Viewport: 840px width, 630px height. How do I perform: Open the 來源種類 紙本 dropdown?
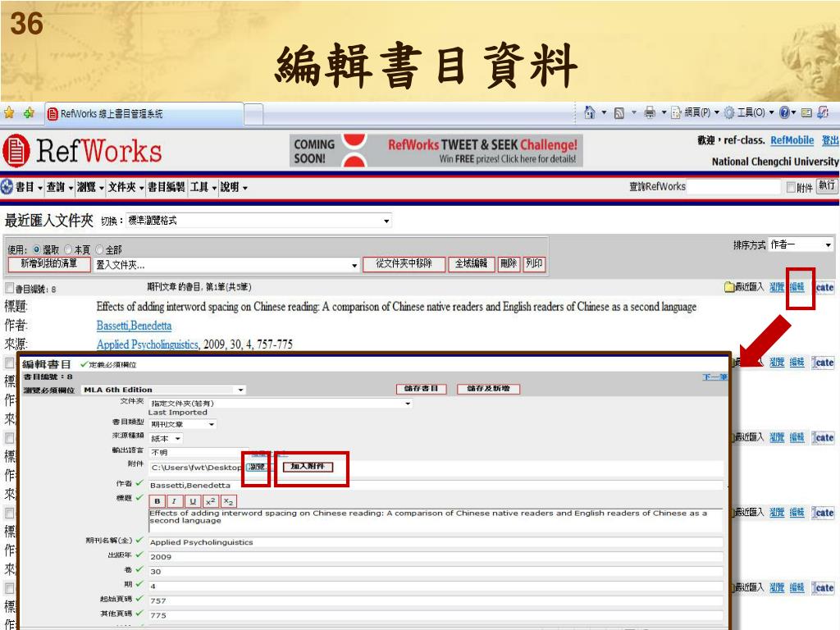coord(166,438)
